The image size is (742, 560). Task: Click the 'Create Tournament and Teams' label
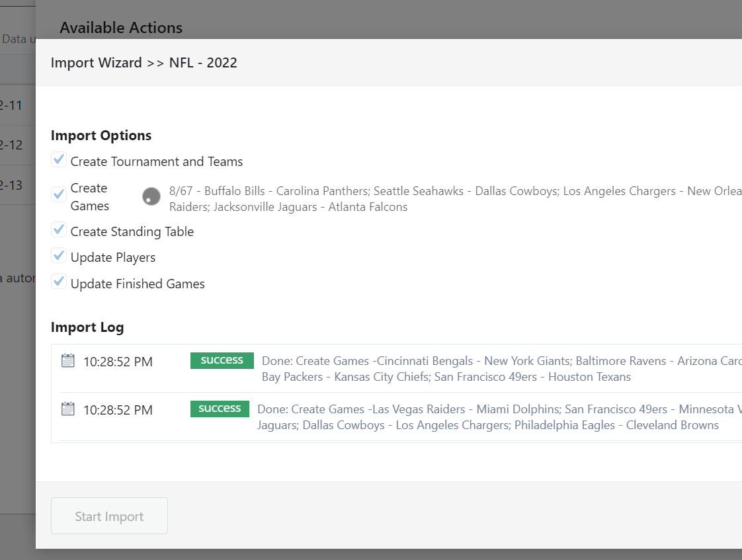(157, 162)
